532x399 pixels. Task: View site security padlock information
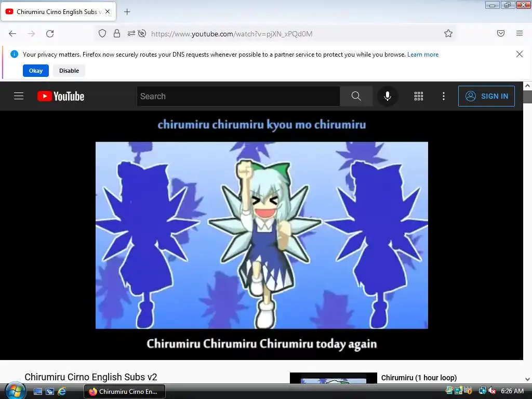tap(117, 33)
